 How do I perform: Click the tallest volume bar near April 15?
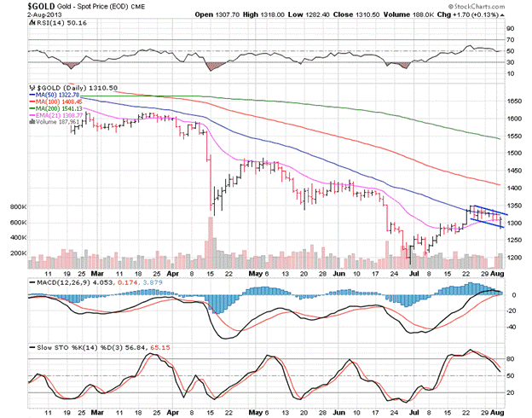tap(211, 243)
